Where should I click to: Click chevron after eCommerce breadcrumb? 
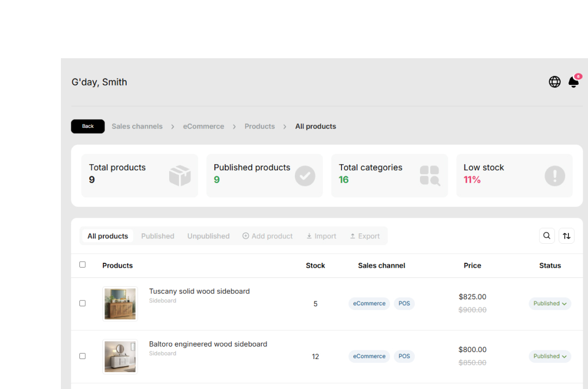point(234,127)
